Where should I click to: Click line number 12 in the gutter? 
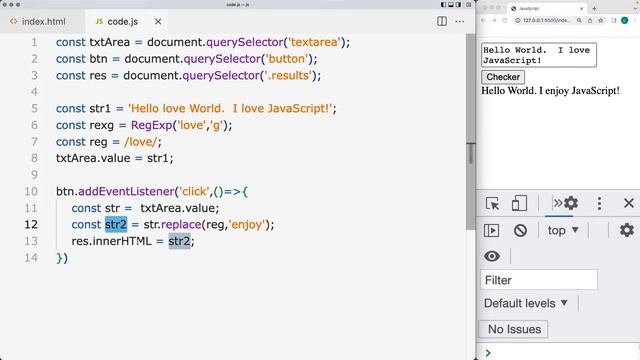[x=31, y=224]
